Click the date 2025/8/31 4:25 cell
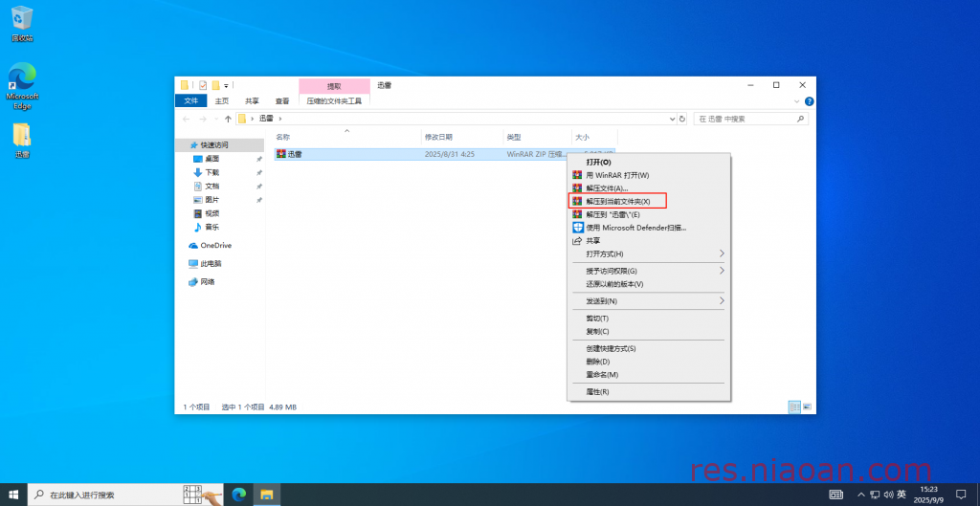This screenshot has width=980, height=506. click(x=448, y=154)
